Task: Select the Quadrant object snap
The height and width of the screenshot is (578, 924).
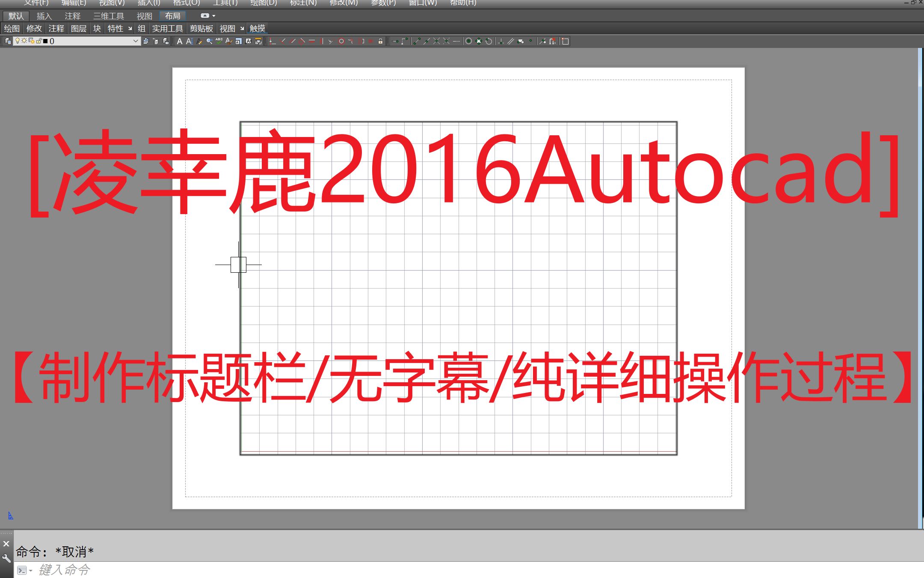Action: (x=479, y=41)
